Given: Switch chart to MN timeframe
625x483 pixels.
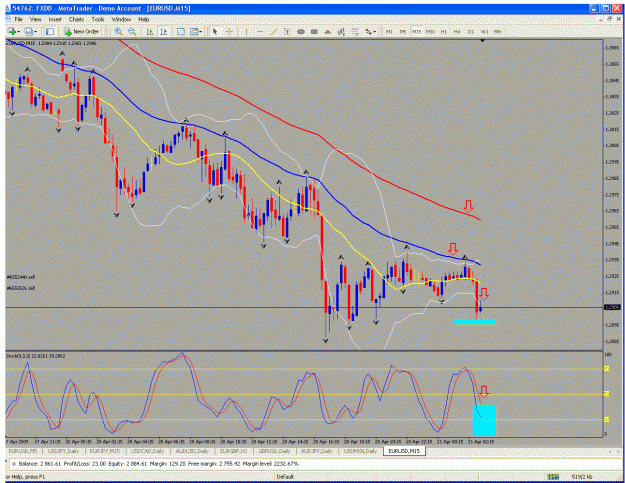Looking at the screenshot, I should tap(498, 31).
